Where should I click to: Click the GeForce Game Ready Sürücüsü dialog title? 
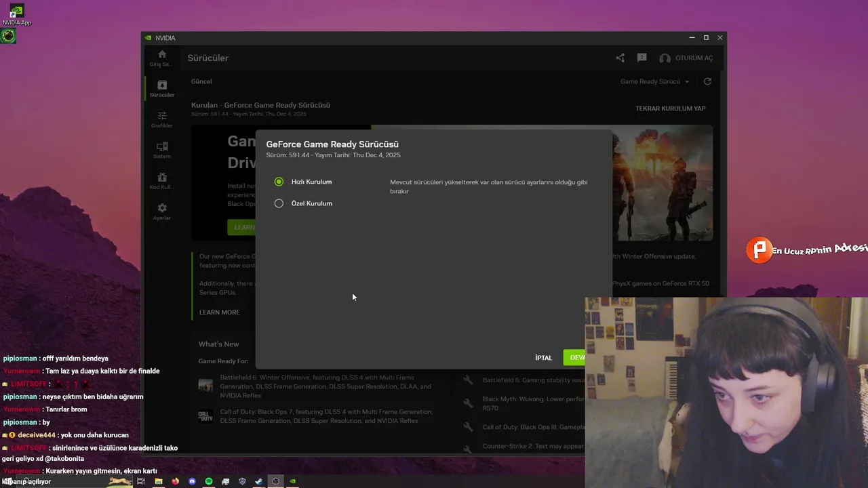click(x=332, y=144)
